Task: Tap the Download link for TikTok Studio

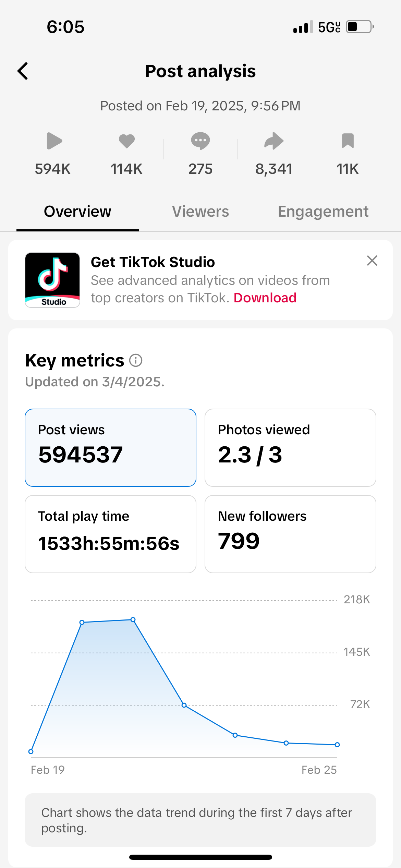Action: 265,298
